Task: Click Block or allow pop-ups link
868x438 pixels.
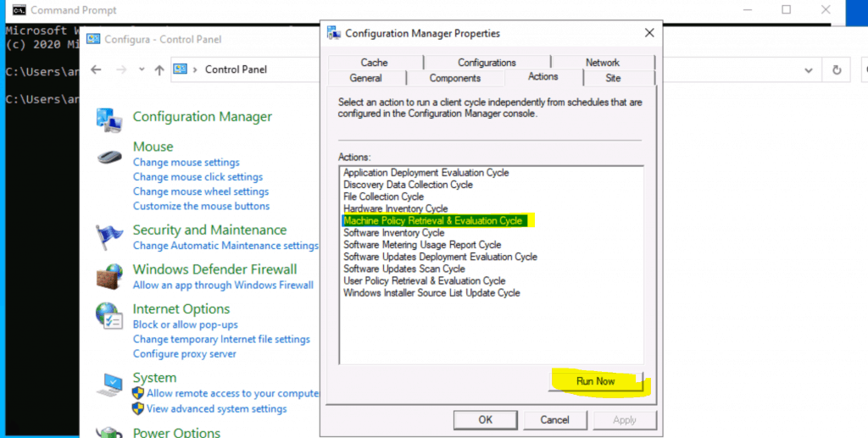Action: pyautogui.click(x=185, y=324)
